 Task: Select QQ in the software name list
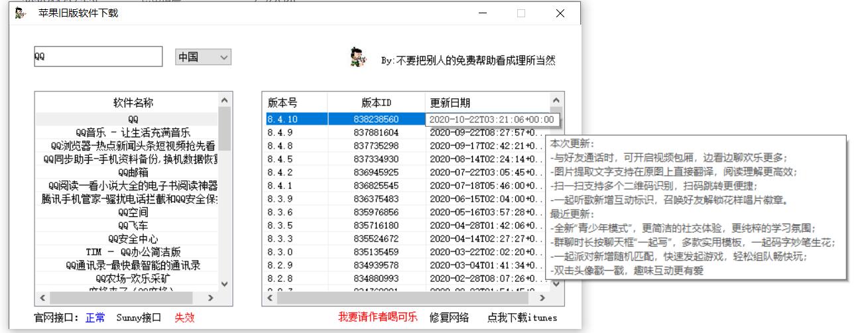pyautogui.click(x=127, y=119)
